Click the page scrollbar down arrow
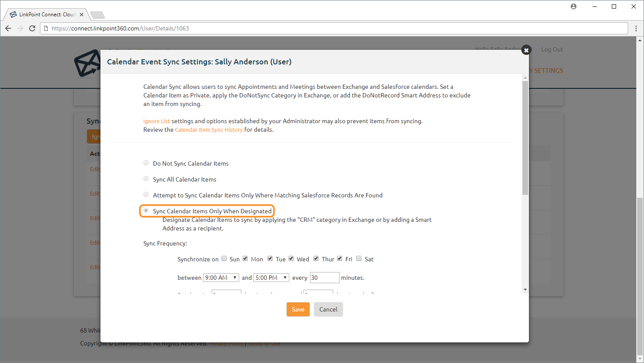The image size is (644, 363). coord(640,359)
